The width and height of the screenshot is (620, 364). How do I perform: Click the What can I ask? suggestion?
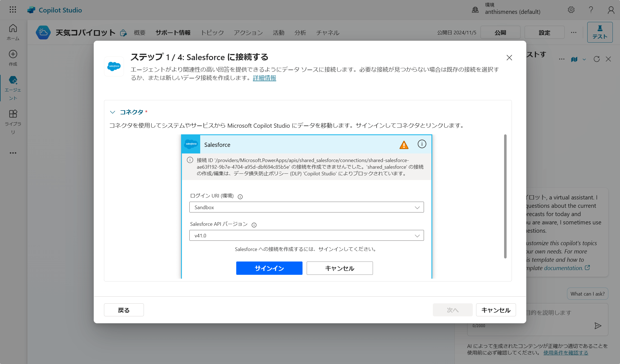coord(588,294)
